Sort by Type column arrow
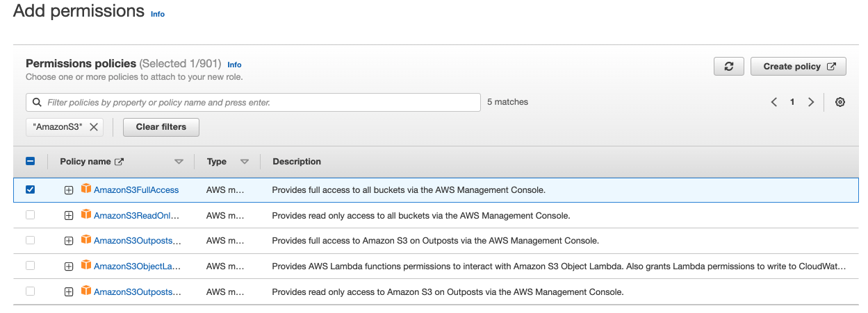Viewport: 868px width, 313px height. [x=244, y=162]
